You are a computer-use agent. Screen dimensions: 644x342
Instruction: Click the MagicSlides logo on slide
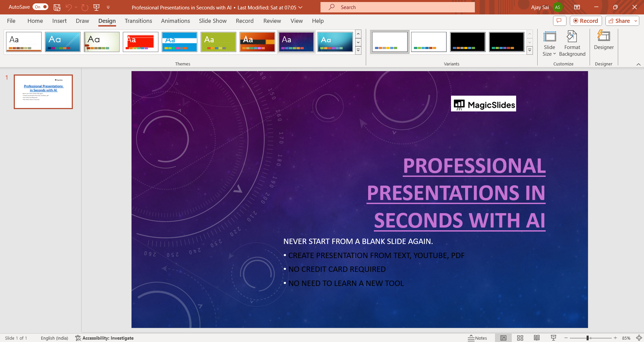point(484,104)
